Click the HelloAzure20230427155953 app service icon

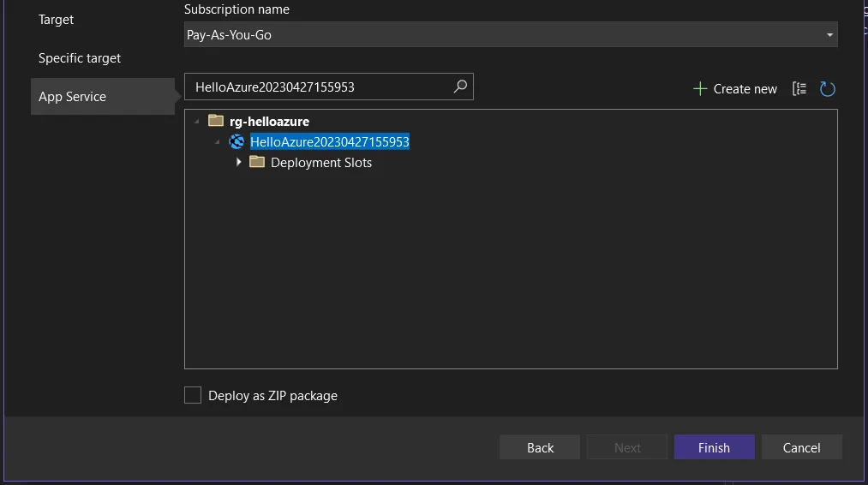tap(236, 141)
